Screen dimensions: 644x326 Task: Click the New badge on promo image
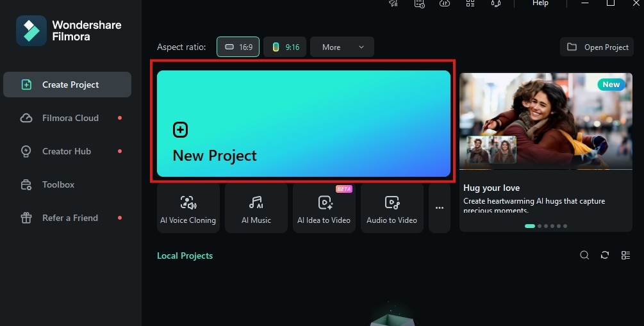tap(611, 85)
